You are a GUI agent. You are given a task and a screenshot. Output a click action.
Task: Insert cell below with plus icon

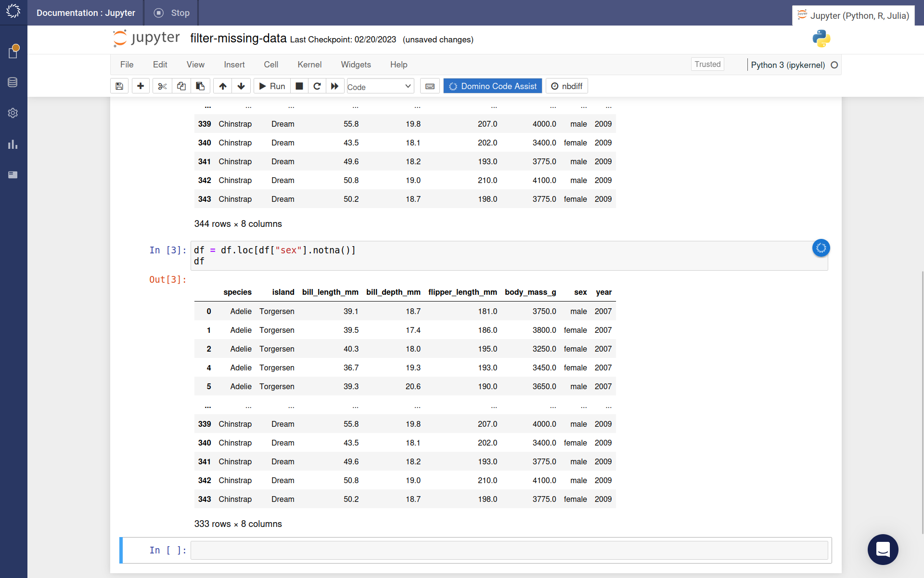click(141, 86)
